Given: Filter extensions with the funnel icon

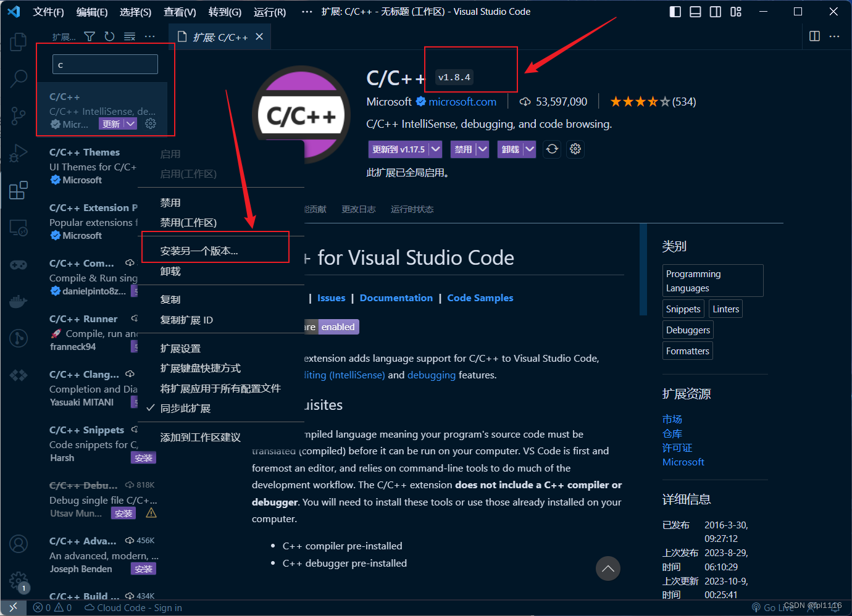Looking at the screenshot, I should [90, 37].
